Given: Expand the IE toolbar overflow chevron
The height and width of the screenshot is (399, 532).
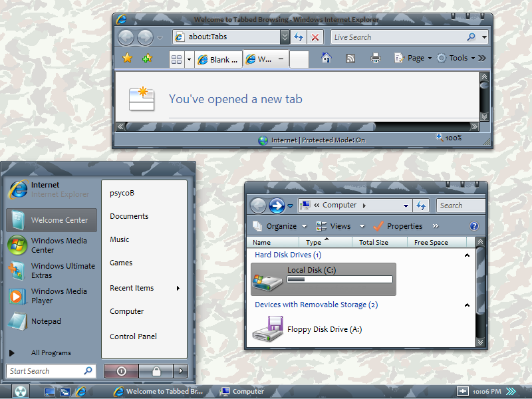Looking at the screenshot, I should click(482, 59).
